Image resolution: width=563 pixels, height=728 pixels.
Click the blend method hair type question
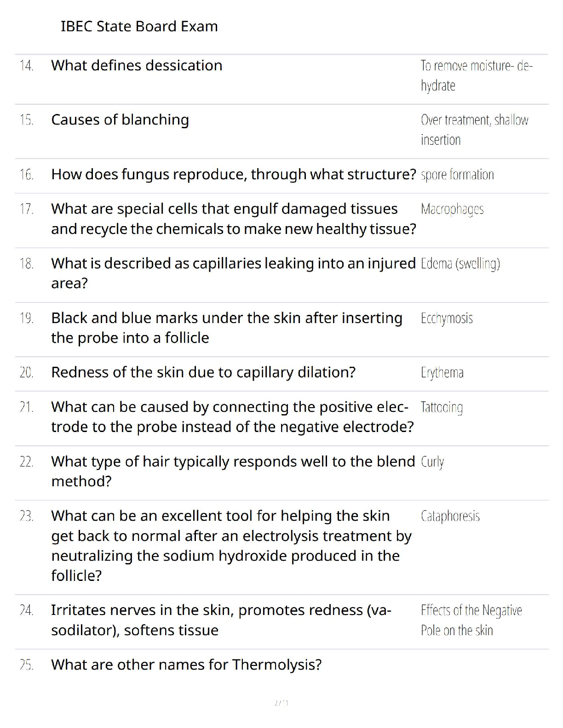click(233, 471)
